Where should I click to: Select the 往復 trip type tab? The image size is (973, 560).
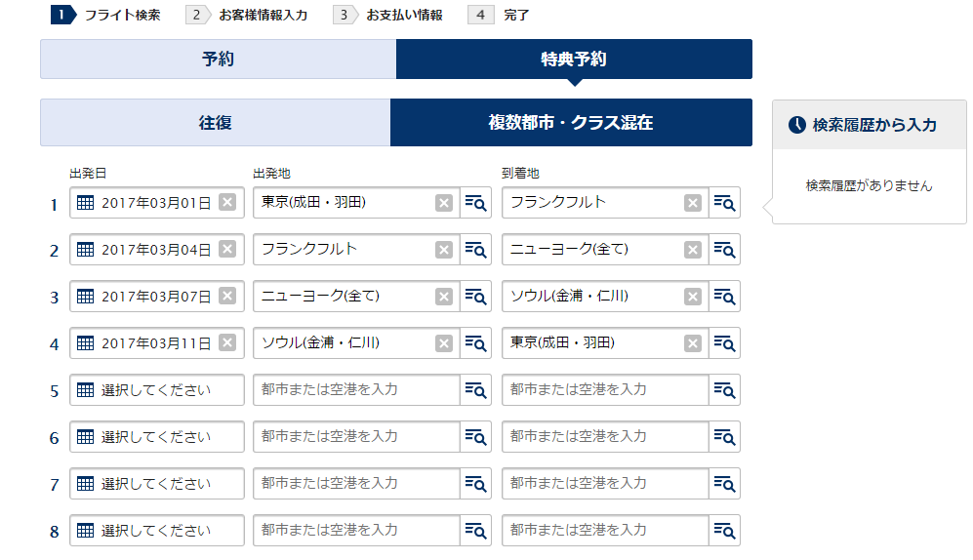[216, 122]
